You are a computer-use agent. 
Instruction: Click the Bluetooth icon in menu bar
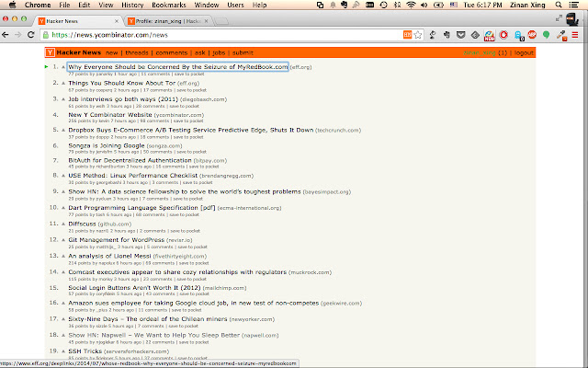pyautogui.click(x=397, y=5)
